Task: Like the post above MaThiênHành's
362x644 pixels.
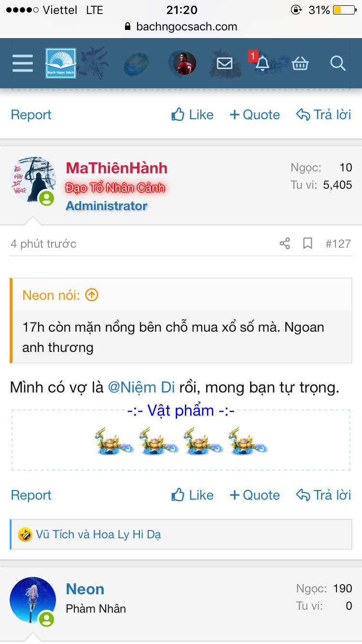Action: (x=193, y=114)
